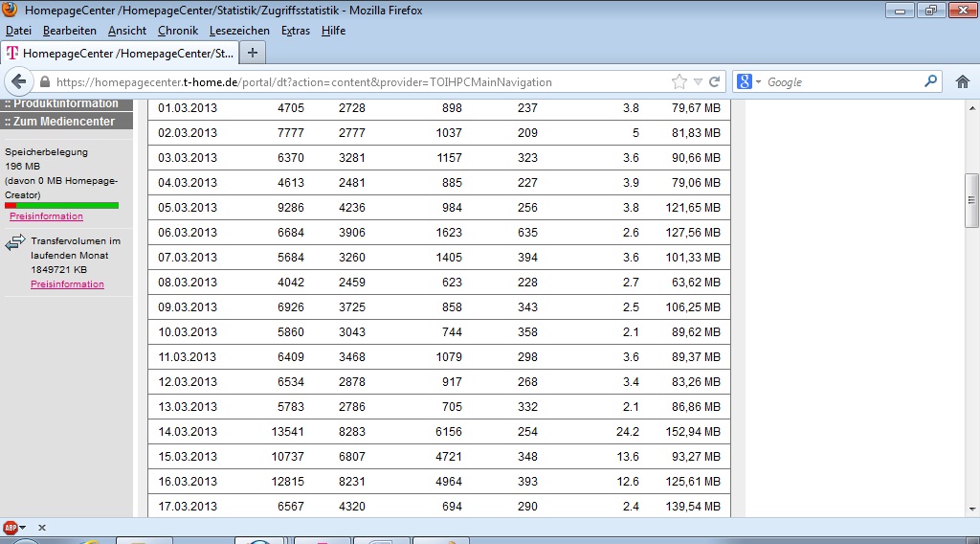Click the vertical page scrollbar thumb
Viewport: 980px width, 544px height.
tap(971, 201)
